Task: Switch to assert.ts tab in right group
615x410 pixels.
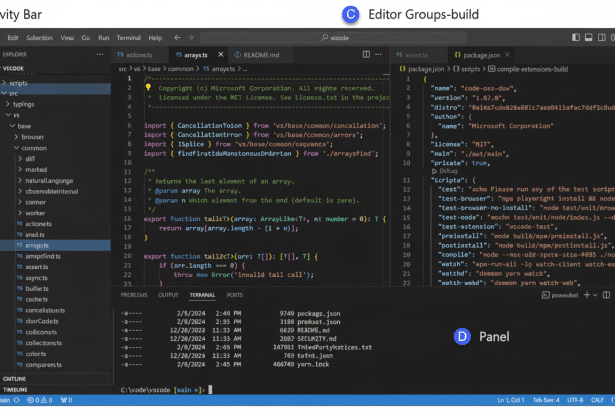Action: pos(419,55)
